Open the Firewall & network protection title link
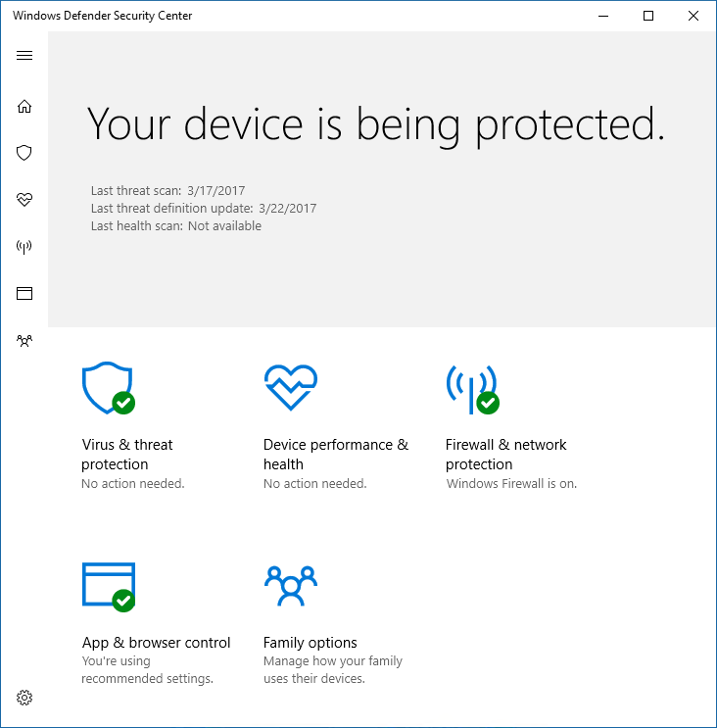The image size is (717, 728). point(505,455)
